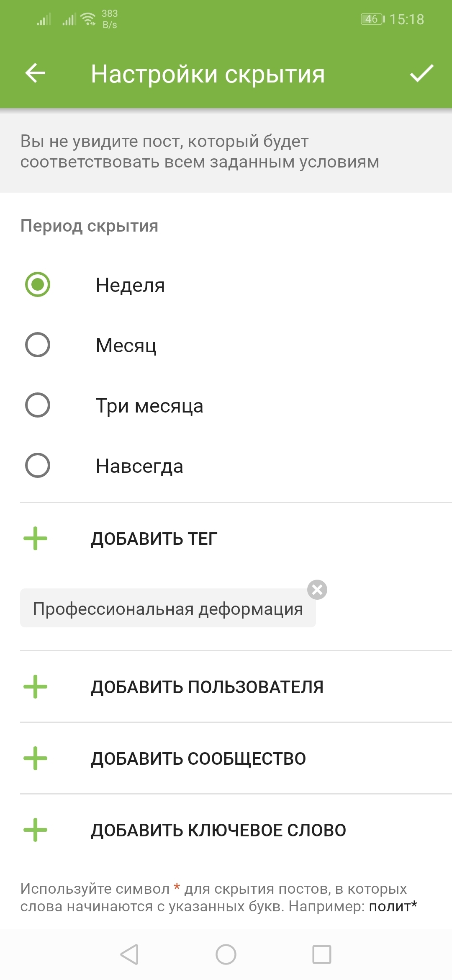Tap the plus icon beside ДОБАВИТЬ СООБЩЕСТВО

tap(36, 758)
